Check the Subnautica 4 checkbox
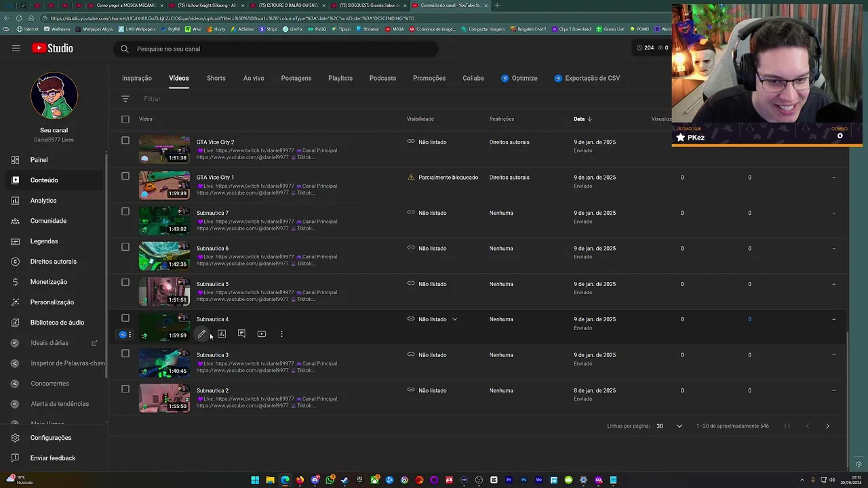 125,318
